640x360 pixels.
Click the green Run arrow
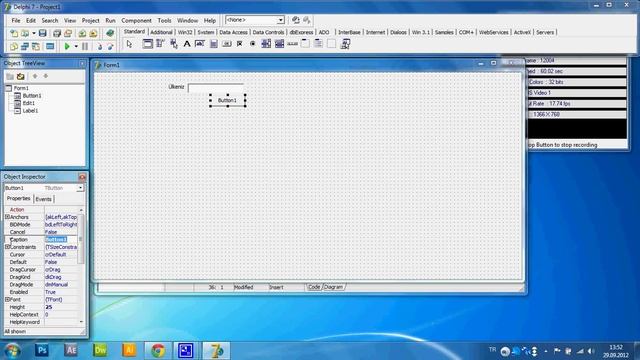point(67,47)
